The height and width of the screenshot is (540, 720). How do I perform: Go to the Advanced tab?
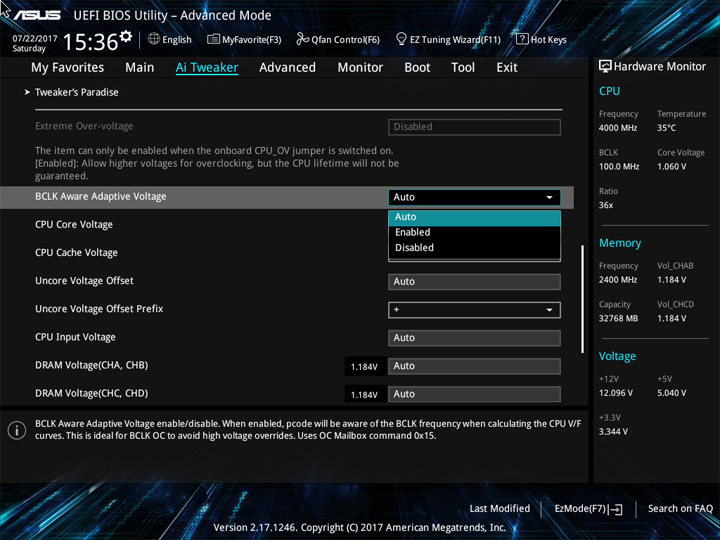pyautogui.click(x=287, y=68)
